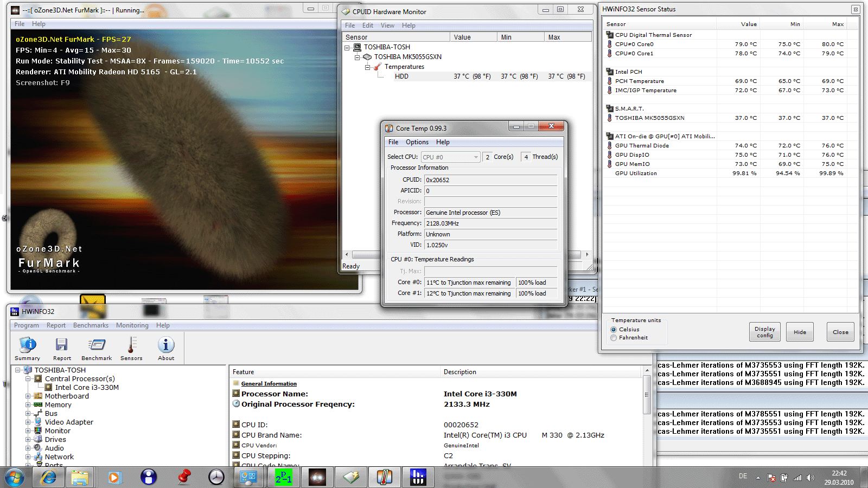This screenshot has height=488, width=868.
Task: Open the Select CPU dropdown in Core Temp
Action: tap(451, 157)
